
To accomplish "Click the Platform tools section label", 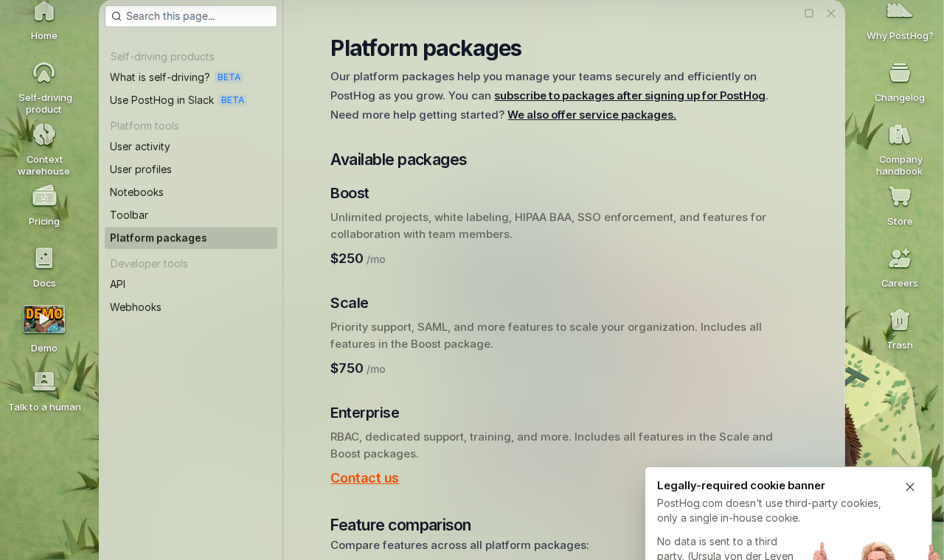I will [x=145, y=126].
